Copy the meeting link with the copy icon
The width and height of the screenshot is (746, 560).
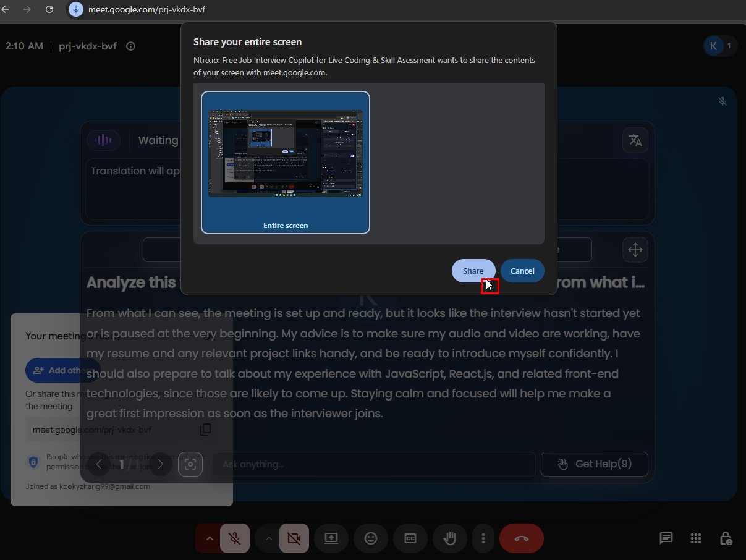206,430
